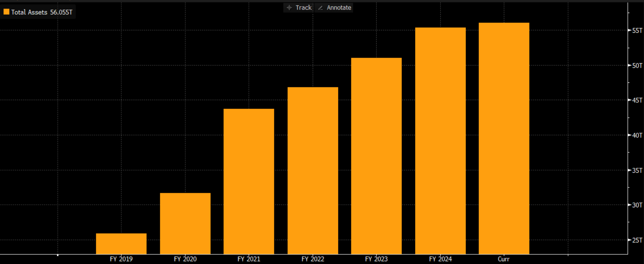Click the FY 2021 x-axis label
644x264 pixels.
pyautogui.click(x=249, y=259)
